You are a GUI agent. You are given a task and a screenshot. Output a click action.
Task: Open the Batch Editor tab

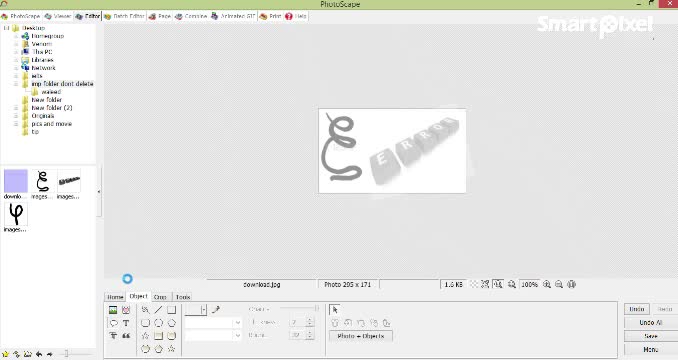coord(124,16)
